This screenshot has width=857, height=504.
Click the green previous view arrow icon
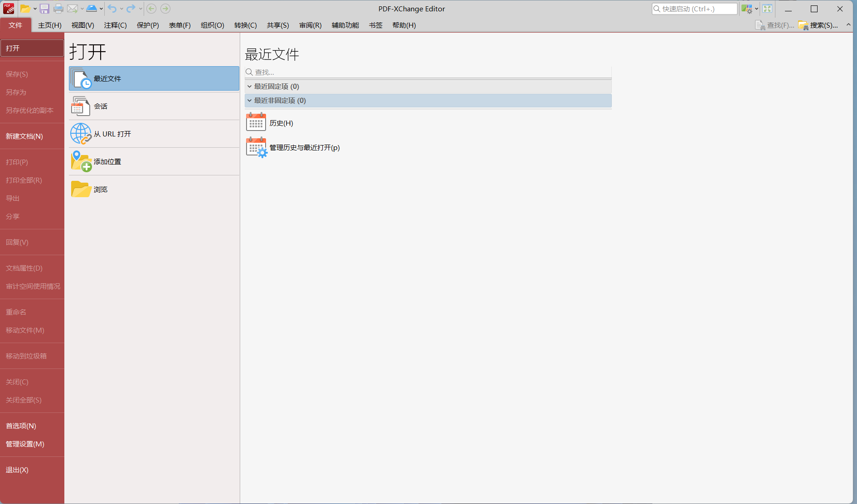(x=151, y=9)
